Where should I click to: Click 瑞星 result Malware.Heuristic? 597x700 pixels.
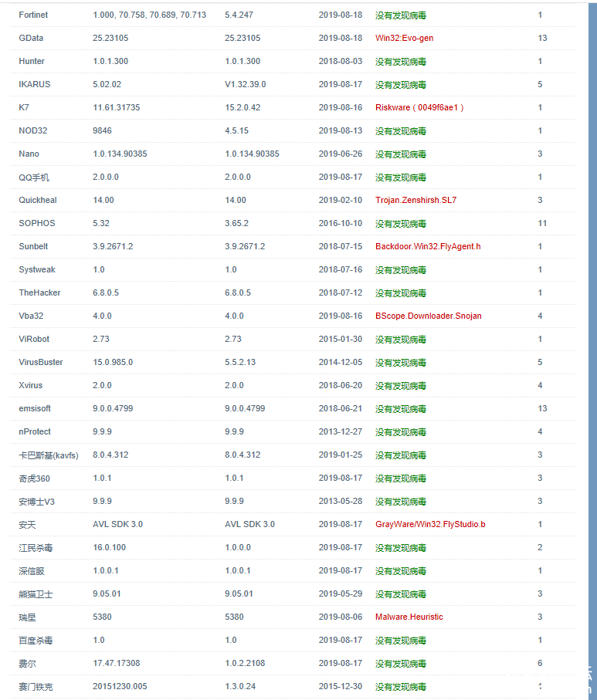[409, 617]
